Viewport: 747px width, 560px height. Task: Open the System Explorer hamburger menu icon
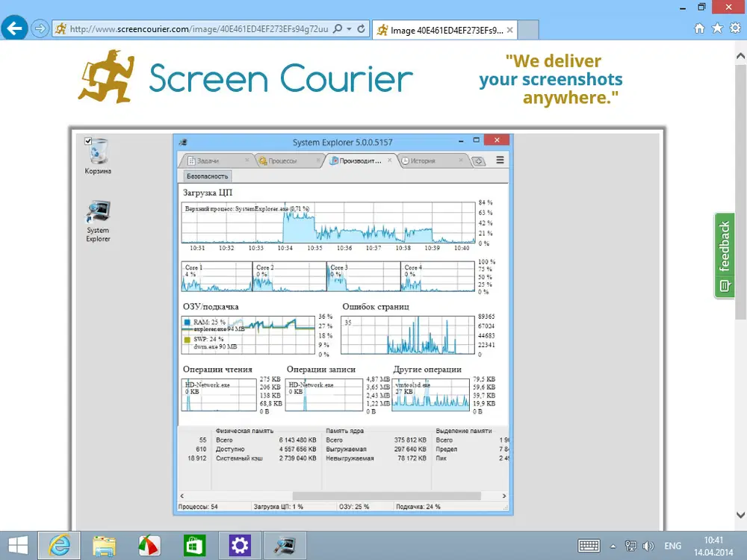(499, 160)
